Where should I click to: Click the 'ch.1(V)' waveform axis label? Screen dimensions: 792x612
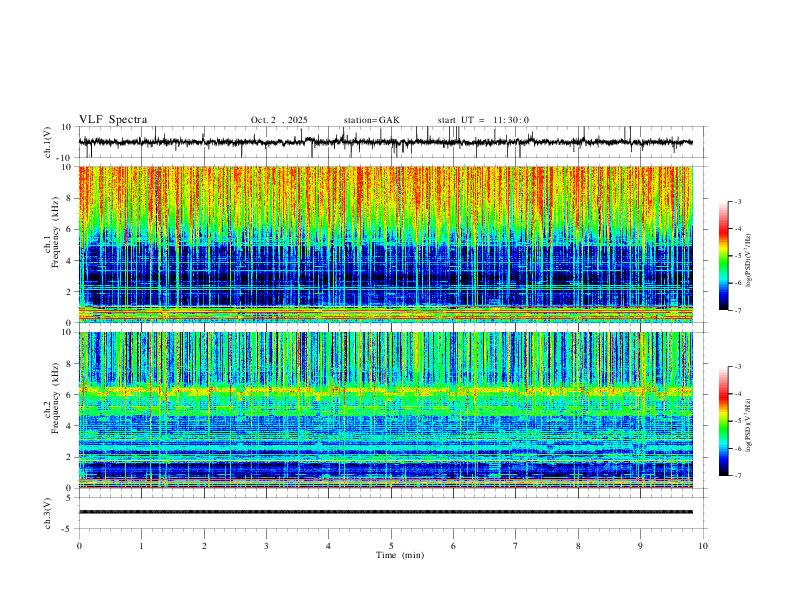pos(48,142)
